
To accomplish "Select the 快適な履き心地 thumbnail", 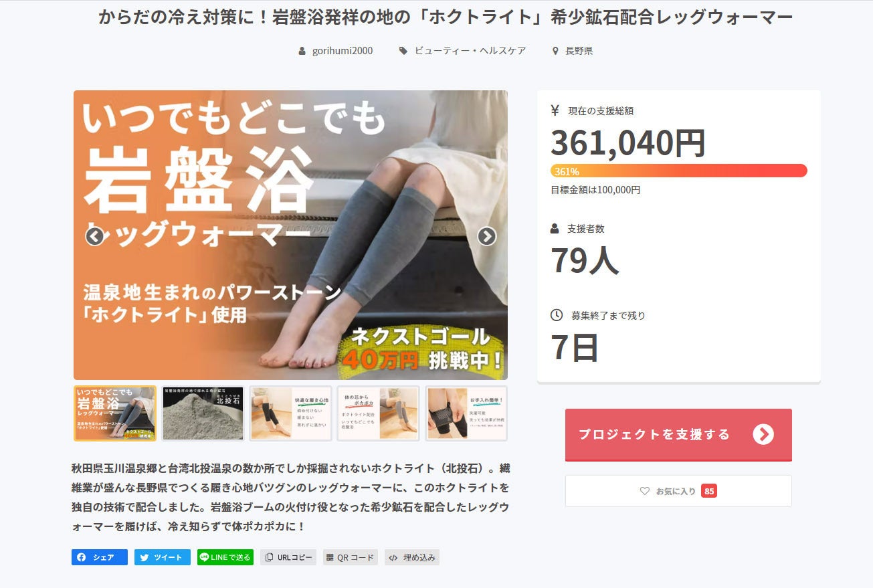I will (290, 413).
